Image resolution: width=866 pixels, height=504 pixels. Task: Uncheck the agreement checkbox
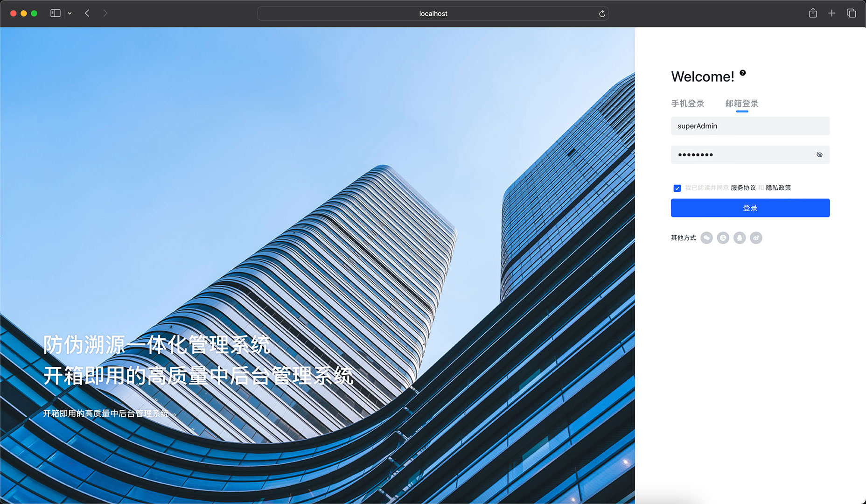pyautogui.click(x=677, y=188)
